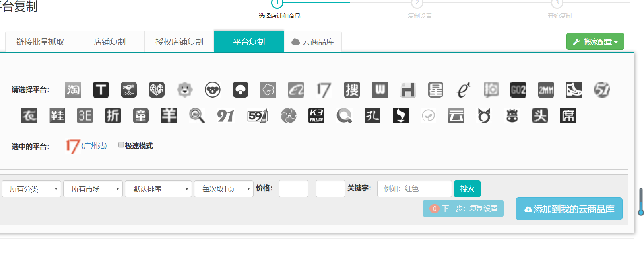The image size is (644, 270).
Task: Click the 开始复制 step label
Action: [560, 16]
